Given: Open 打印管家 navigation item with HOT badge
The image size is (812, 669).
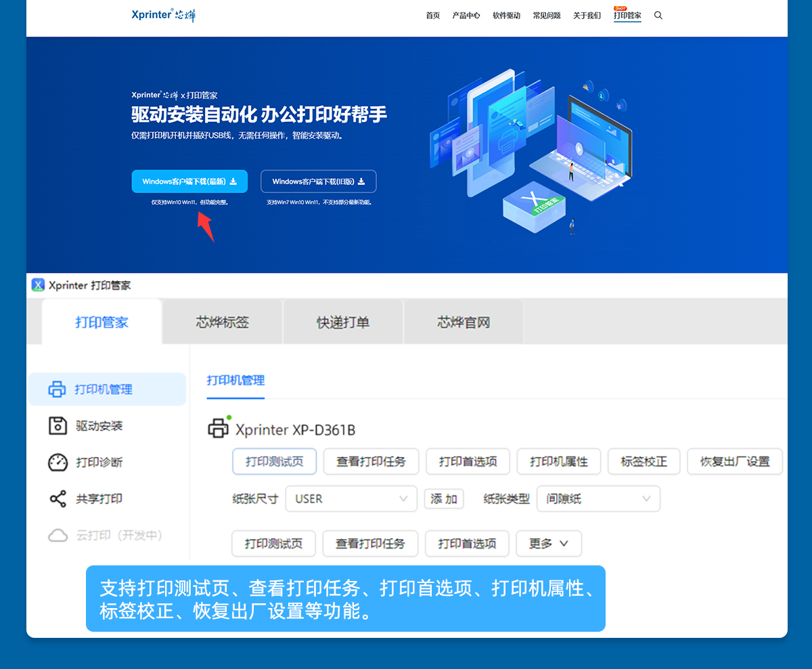Looking at the screenshot, I should pos(627,15).
